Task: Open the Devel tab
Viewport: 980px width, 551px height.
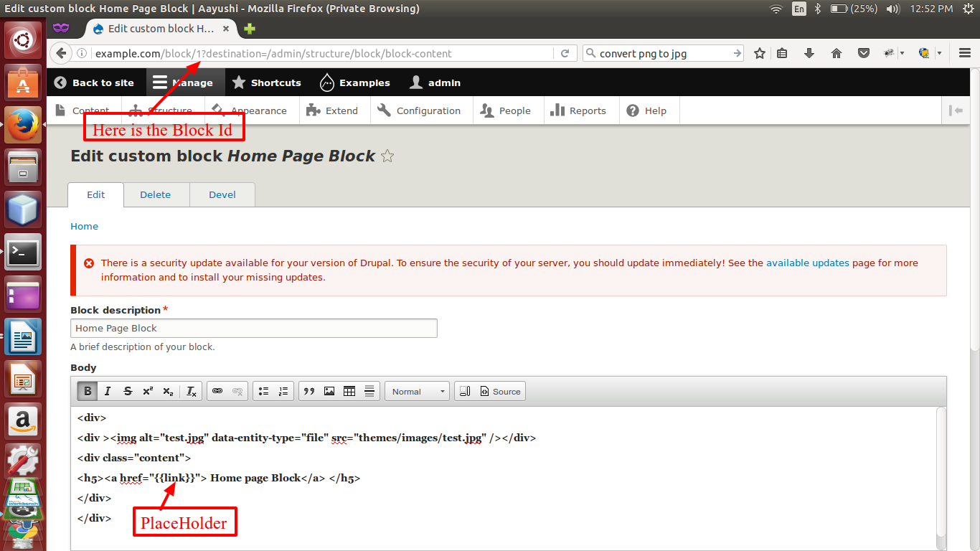Action: (222, 194)
